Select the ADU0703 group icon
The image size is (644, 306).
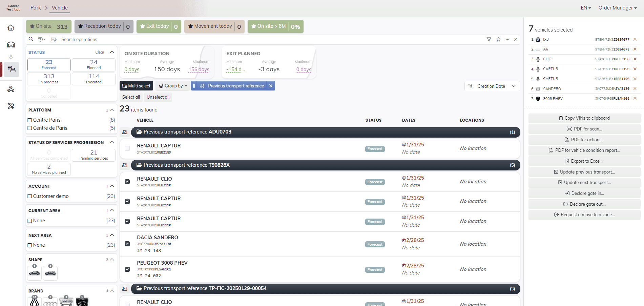(x=125, y=132)
